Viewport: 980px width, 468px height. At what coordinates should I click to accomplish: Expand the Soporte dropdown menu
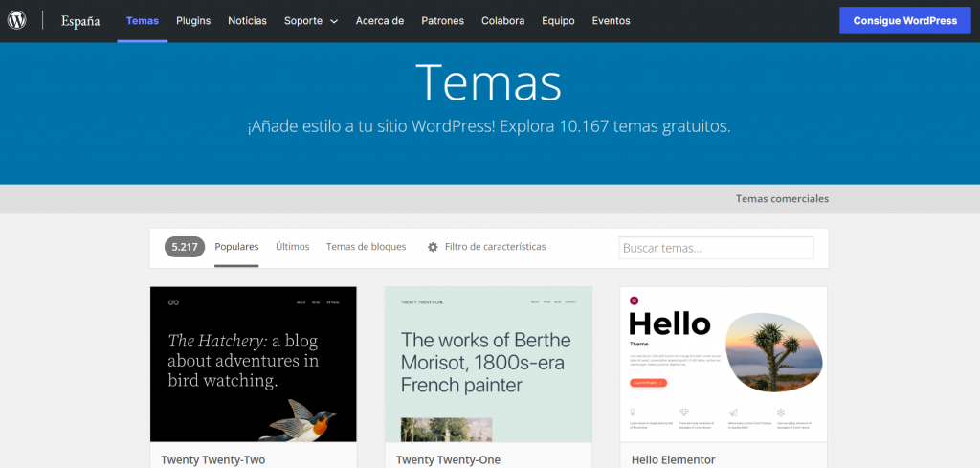(311, 21)
